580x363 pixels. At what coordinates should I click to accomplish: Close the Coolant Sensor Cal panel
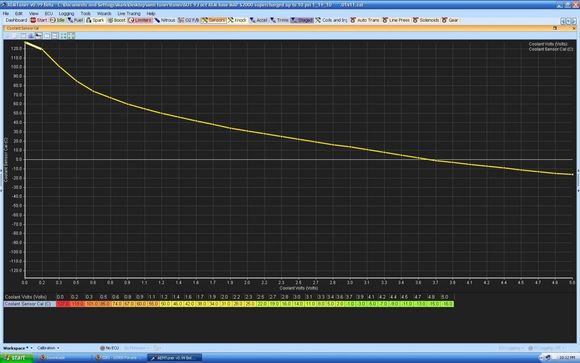pos(574,28)
